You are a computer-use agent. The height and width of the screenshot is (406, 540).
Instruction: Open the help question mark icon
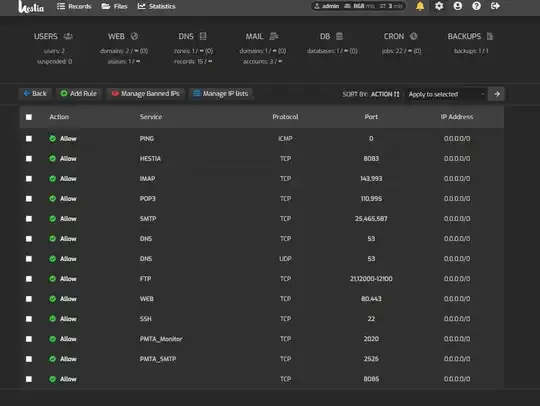tap(476, 6)
